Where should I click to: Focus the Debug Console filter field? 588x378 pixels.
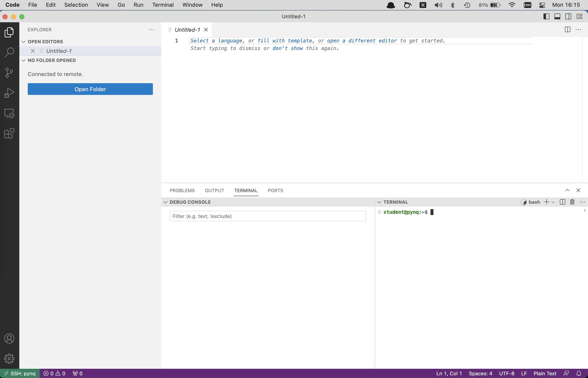coord(268,216)
